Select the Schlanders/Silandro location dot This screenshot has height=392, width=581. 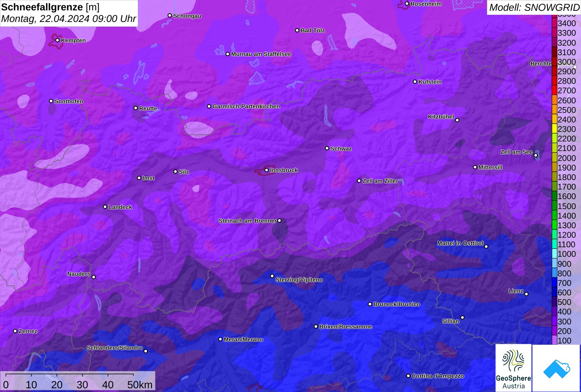146,351
